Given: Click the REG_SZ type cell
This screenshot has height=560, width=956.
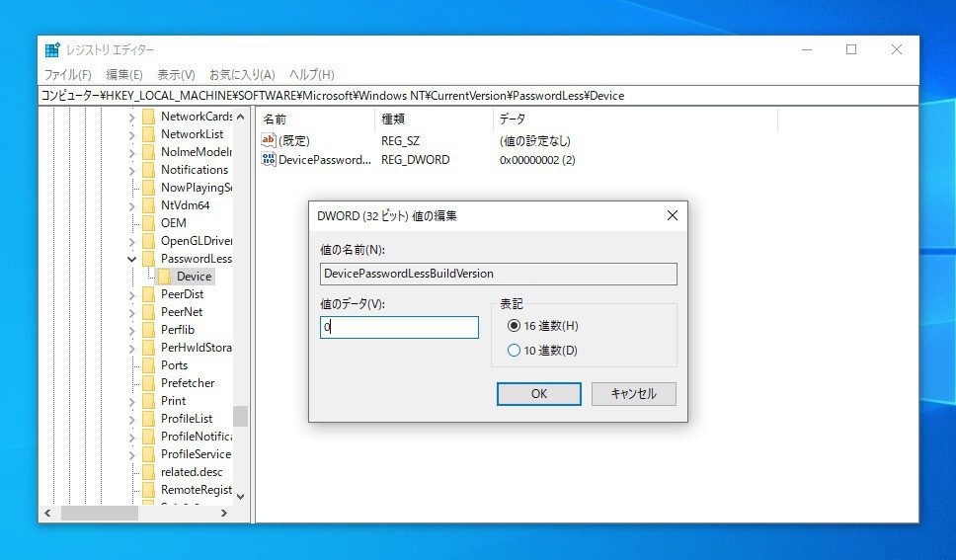Looking at the screenshot, I should coord(401,141).
